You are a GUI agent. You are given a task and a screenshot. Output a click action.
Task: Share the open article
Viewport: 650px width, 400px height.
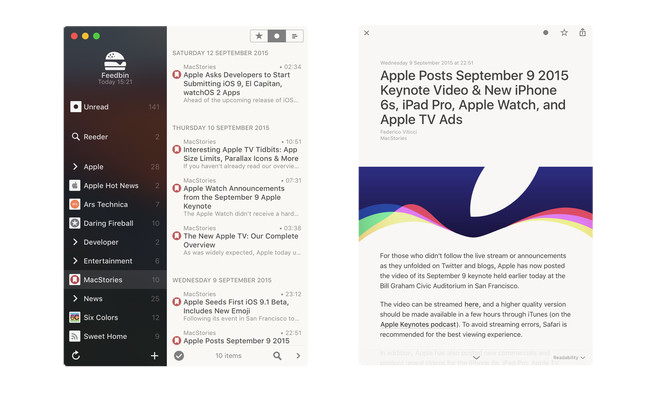(582, 32)
